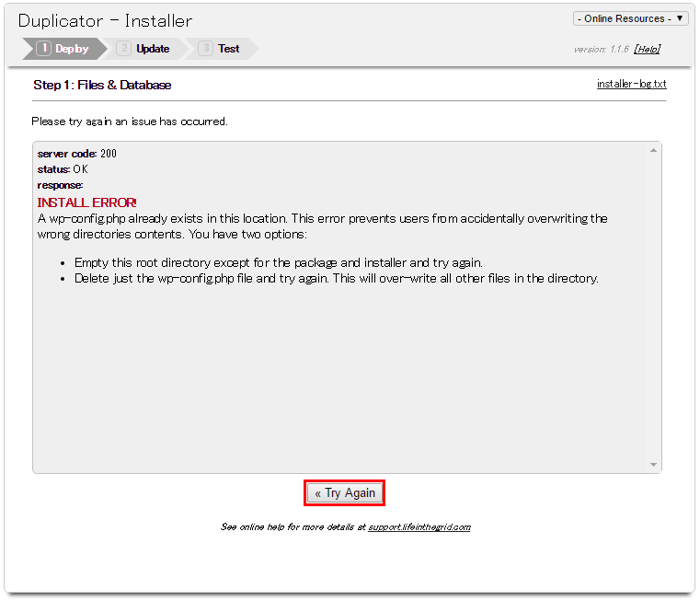Click the Try Again button

point(345,493)
